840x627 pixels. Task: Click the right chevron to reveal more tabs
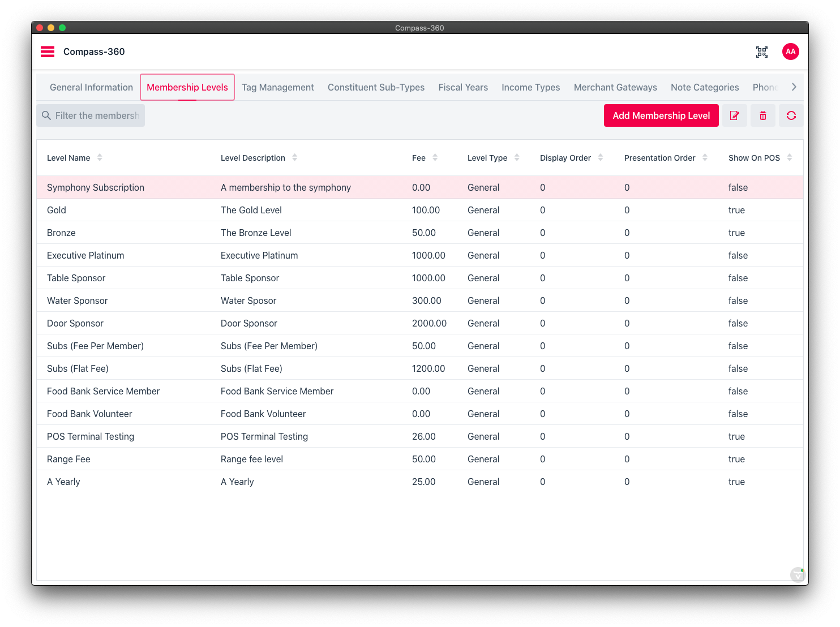point(795,87)
